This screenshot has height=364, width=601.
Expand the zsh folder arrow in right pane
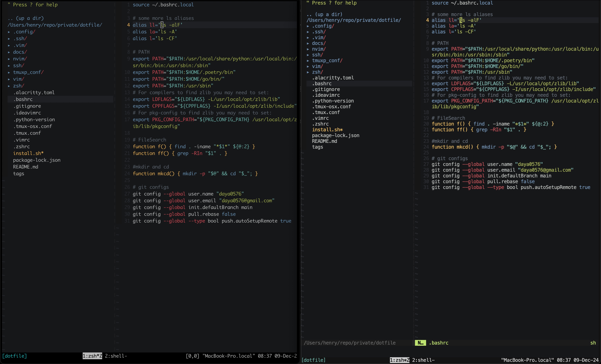308,72
